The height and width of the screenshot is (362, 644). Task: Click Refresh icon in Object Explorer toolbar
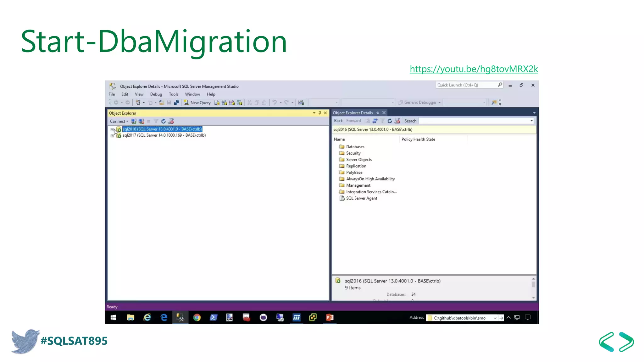click(x=163, y=121)
